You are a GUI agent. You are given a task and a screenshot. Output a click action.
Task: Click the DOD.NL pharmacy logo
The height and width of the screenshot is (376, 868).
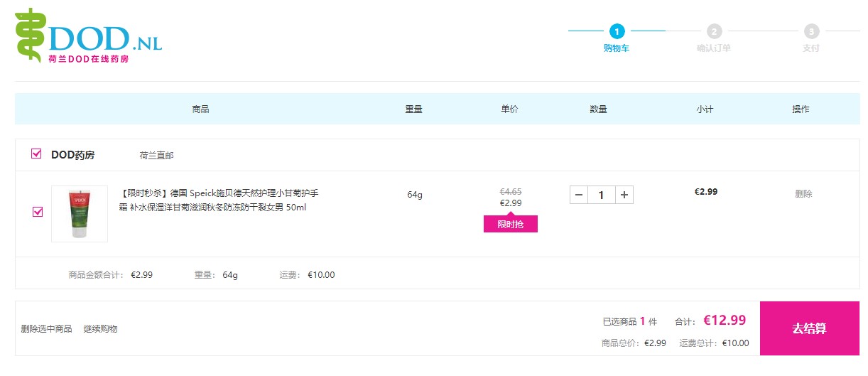point(88,36)
